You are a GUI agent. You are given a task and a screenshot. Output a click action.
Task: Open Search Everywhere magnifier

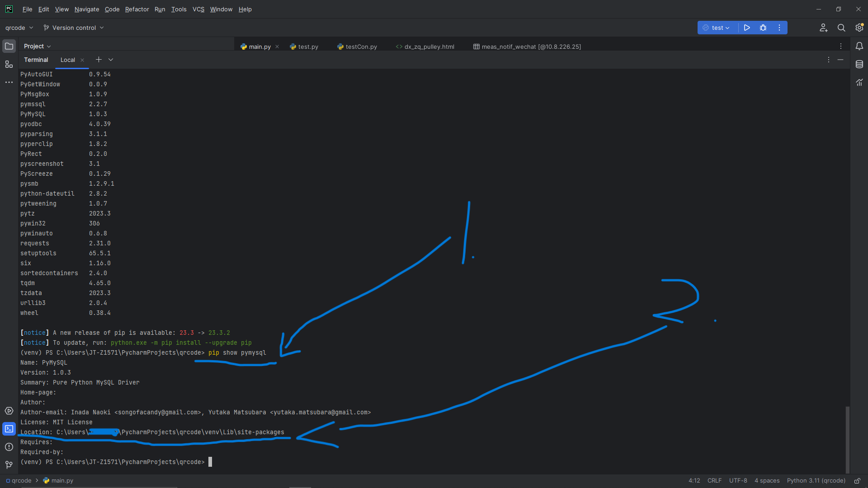[x=841, y=28]
